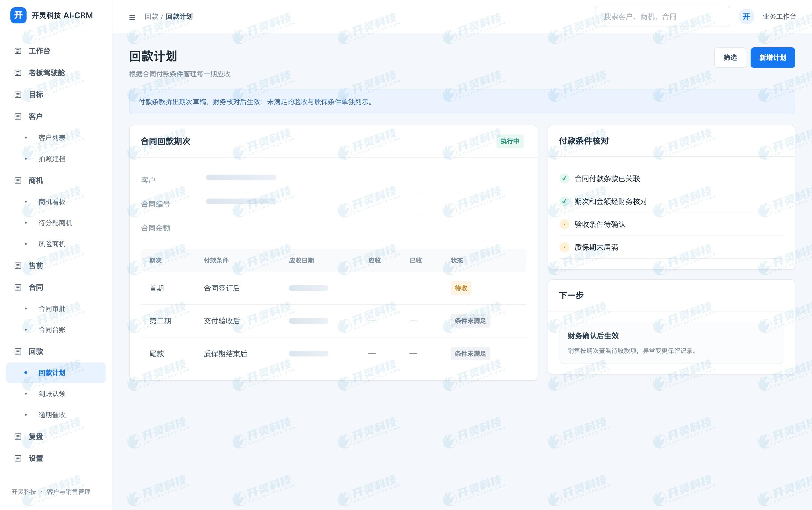Click the icon beside 售前

pyautogui.click(x=18, y=266)
